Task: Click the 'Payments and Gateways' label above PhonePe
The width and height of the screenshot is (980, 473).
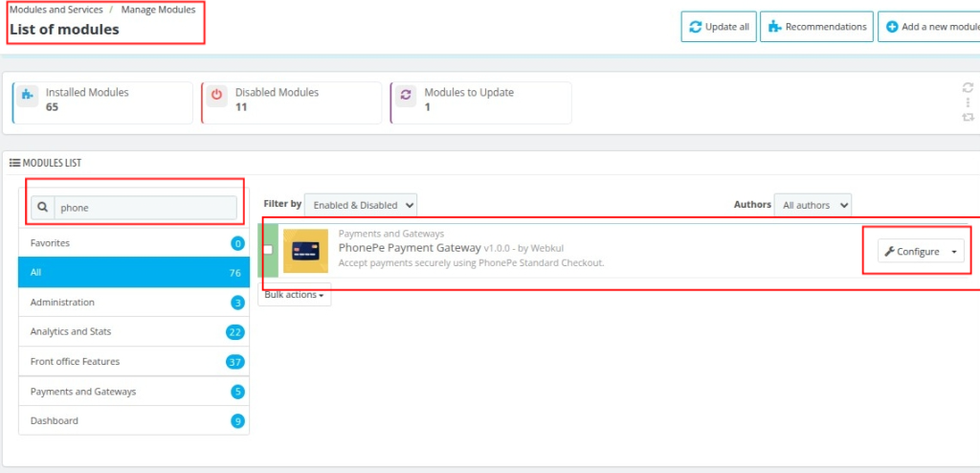Action: click(391, 234)
